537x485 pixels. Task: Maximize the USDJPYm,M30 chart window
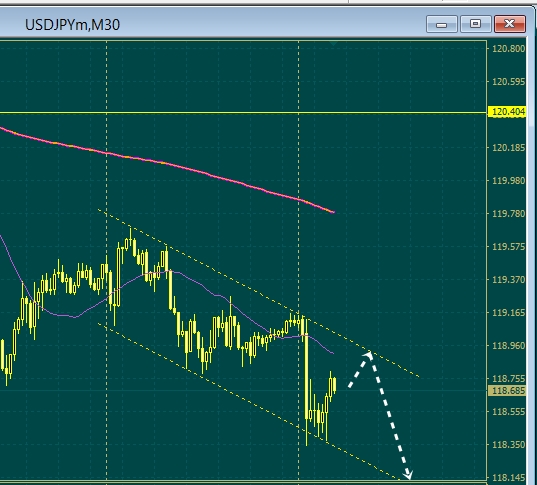[x=475, y=24]
